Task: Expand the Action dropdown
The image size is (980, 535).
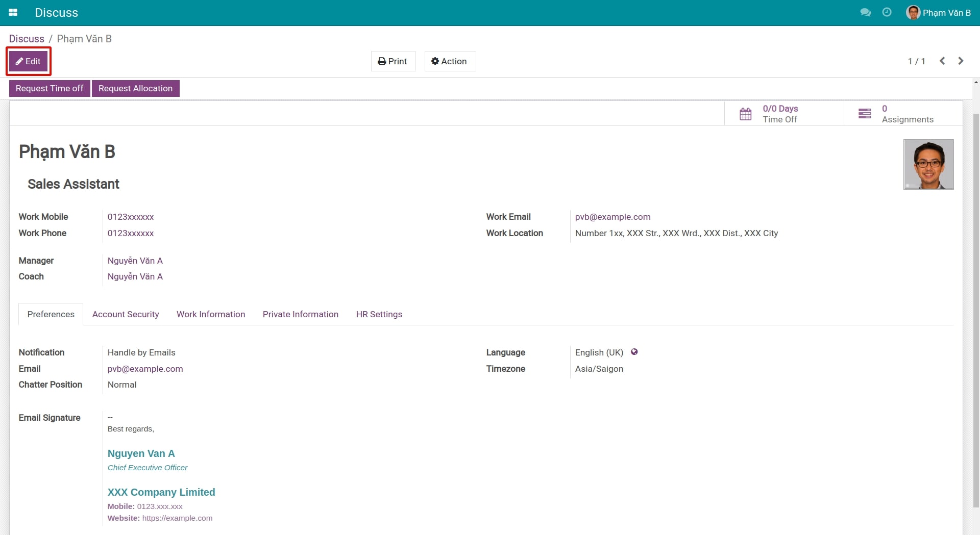Action: [450, 61]
